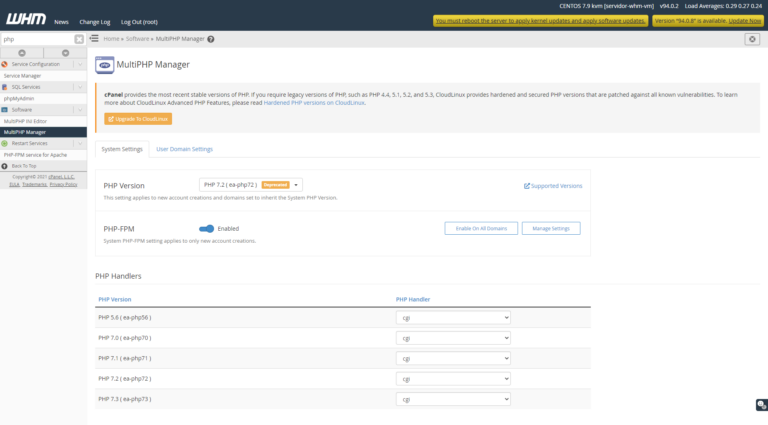Click the Manage Settings button
768x425 pixels.
coord(551,229)
